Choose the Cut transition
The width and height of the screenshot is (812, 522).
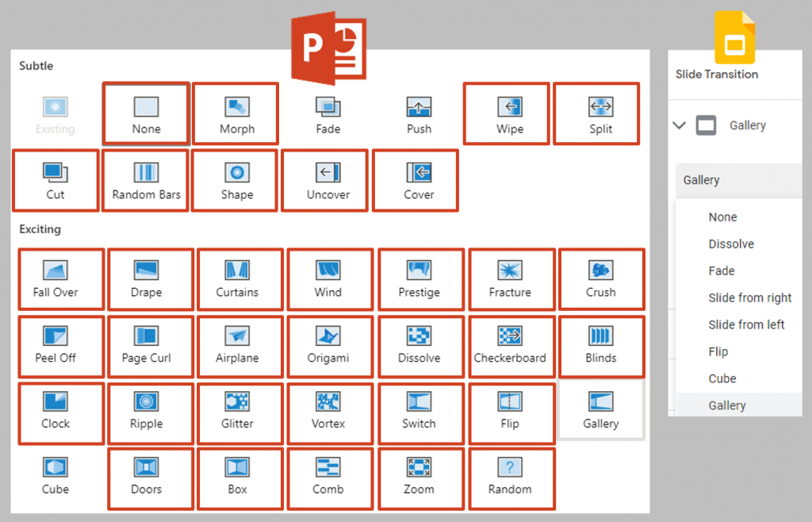point(56,181)
